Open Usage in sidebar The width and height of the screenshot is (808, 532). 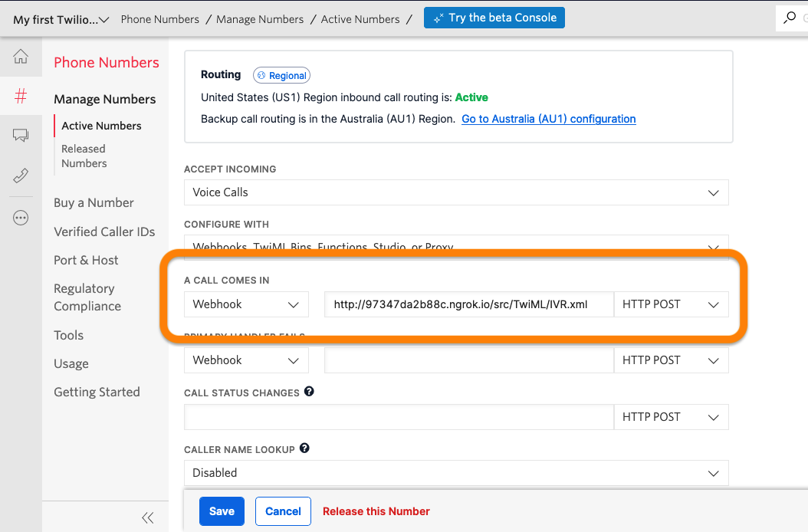coord(71,363)
